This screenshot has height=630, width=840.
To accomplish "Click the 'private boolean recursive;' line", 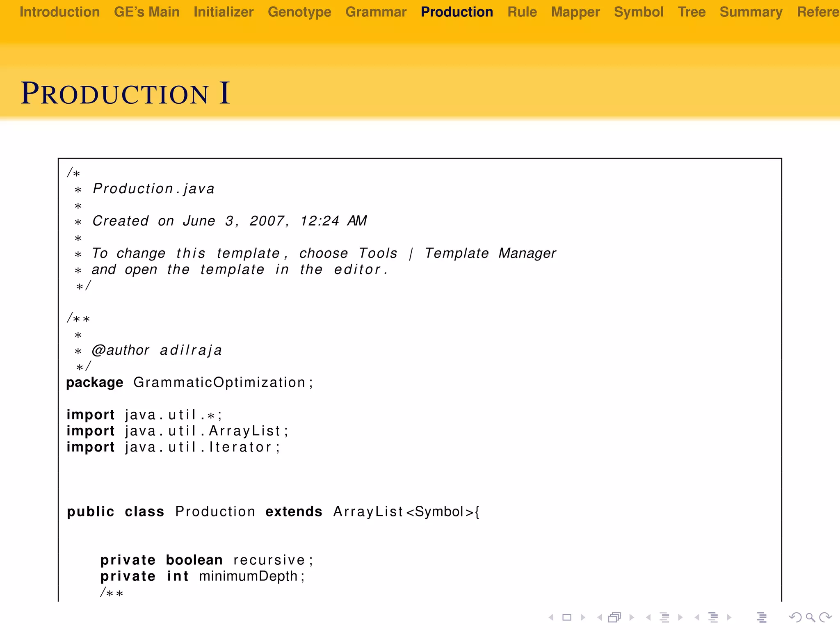I will (x=207, y=560).
